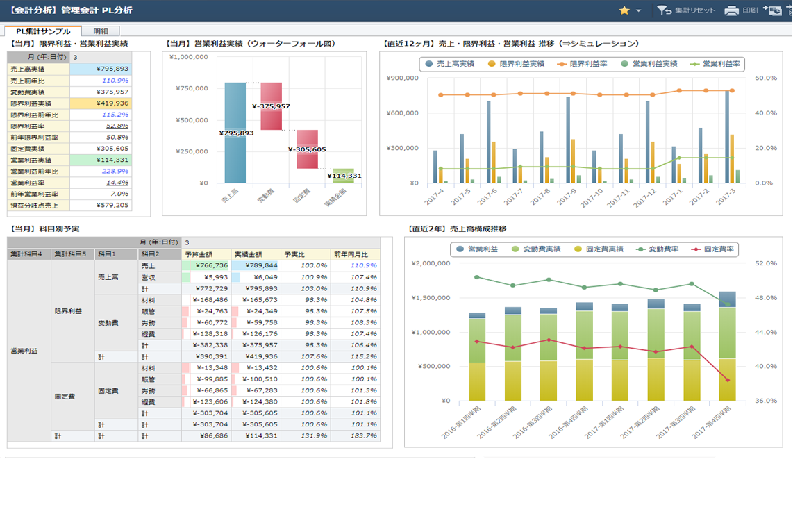Click the 183.7% total year-over-year cell
Image resolution: width=793 pixels, height=532 pixels.
pyautogui.click(x=355, y=435)
